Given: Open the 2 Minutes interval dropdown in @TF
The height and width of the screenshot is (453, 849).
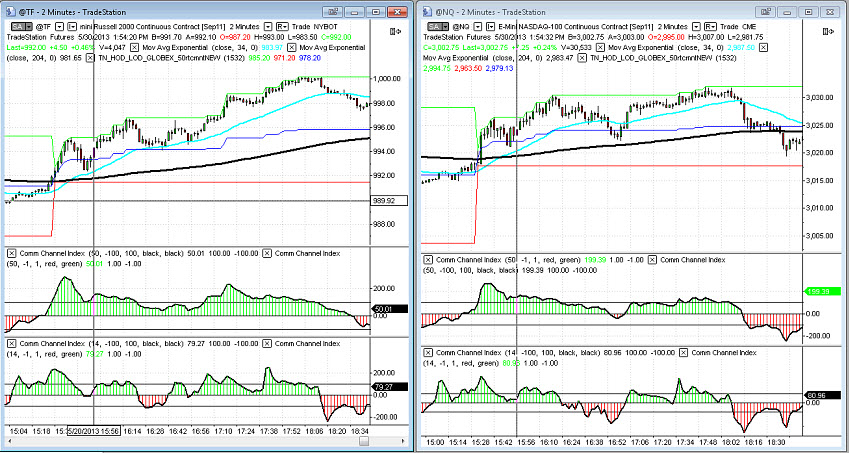Looking at the screenshot, I should point(268,27).
